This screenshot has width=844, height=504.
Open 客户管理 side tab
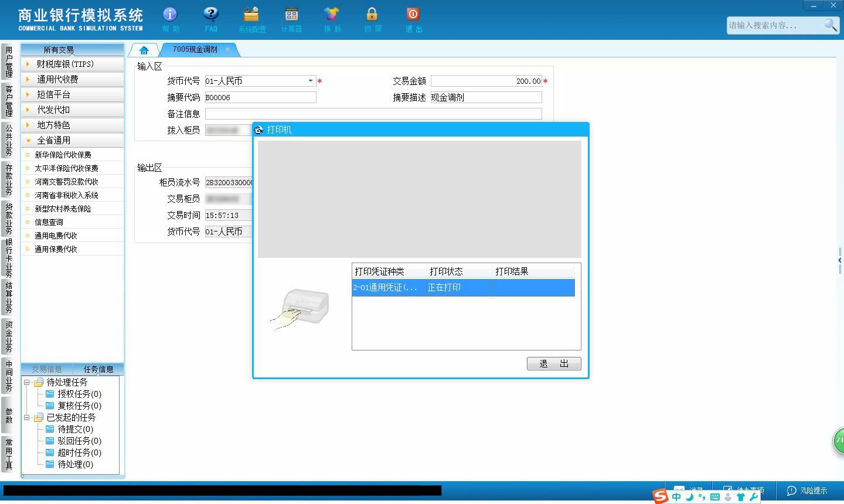click(x=8, y=100)
